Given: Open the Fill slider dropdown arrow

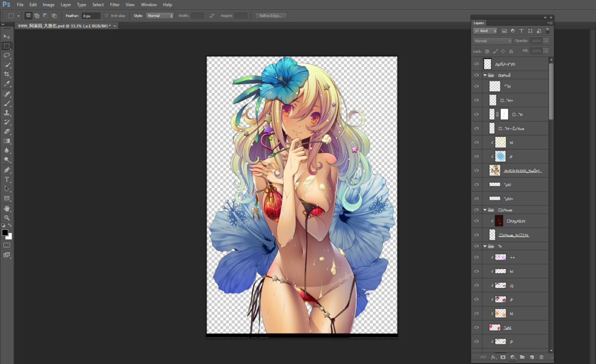Looking at the screenshot, I should point(546,51).
